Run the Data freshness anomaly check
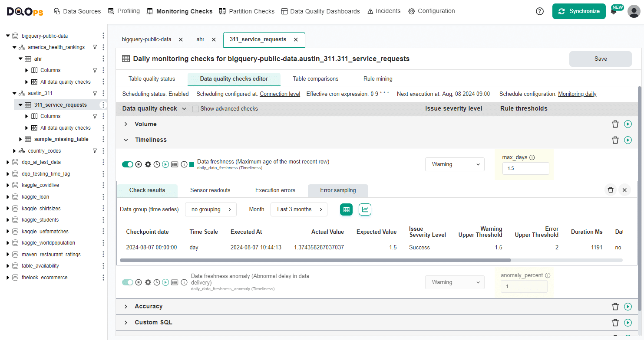644x340 pixels. [165, 282]
